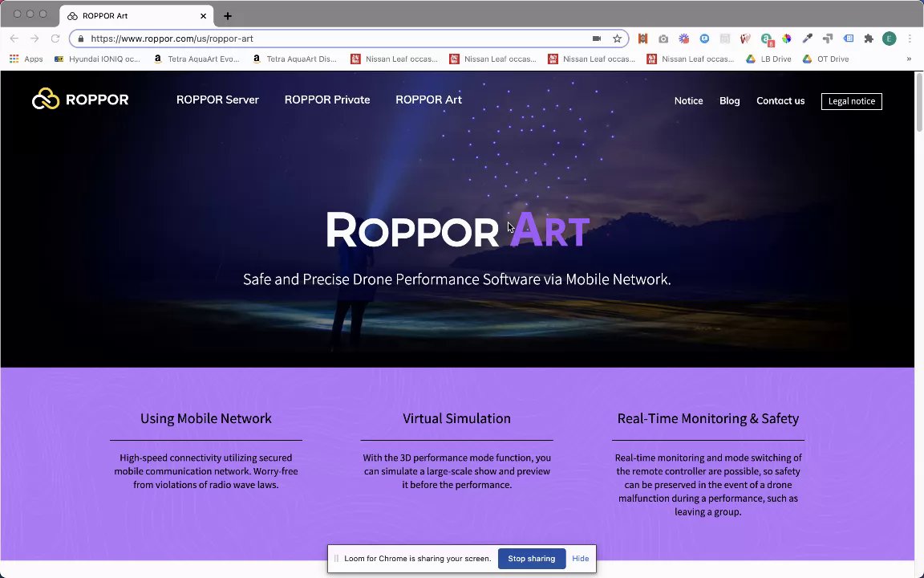Click the faded grey square extension icon

pos(725,39)
